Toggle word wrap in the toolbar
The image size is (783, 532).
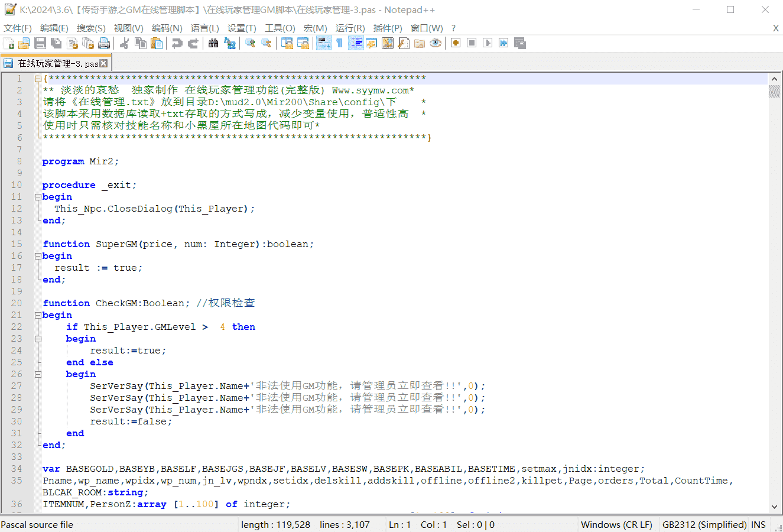pyautogui.click(x=324, y=43)
